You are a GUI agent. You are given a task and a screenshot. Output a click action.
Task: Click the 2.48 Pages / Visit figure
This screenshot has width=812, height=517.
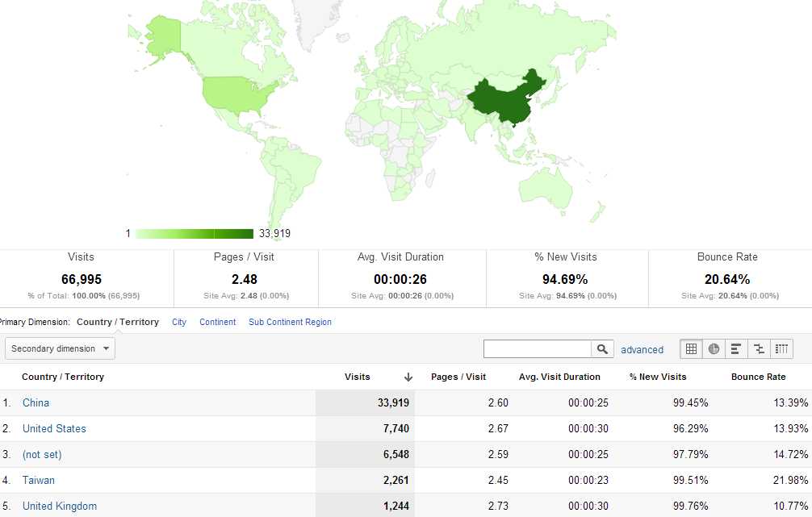pyautogui.click(x=245, y=279)
